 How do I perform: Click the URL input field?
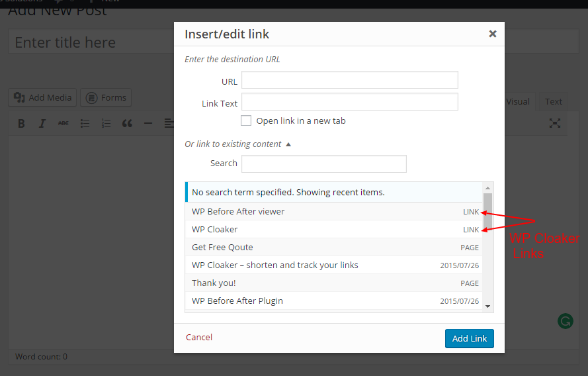[349, 80]
